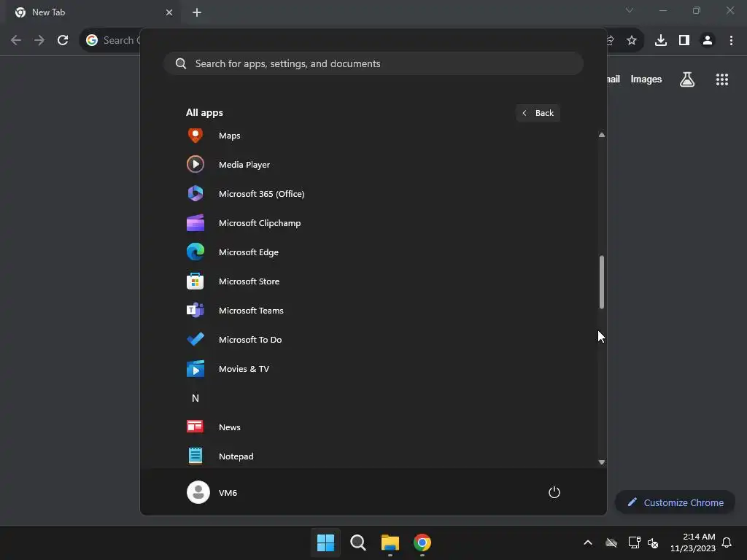This screenshot has width=747, height=560.
Task: Open Google apps grid icon
Action: tap(722, 79)
